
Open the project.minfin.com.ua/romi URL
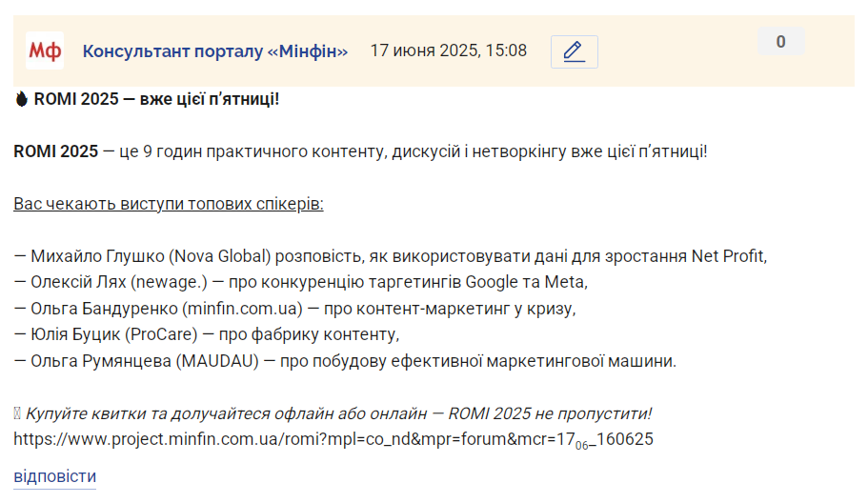pyautogui.click(x=333, y=439)
